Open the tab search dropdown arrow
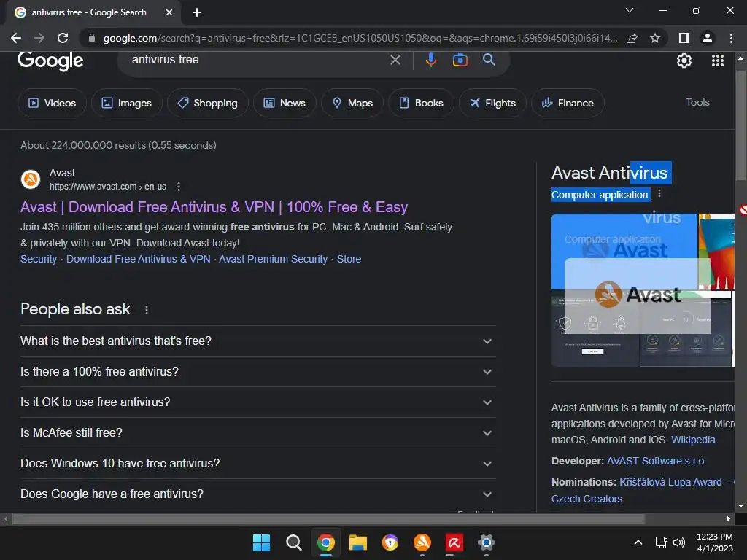 click(x=630, y=10)
